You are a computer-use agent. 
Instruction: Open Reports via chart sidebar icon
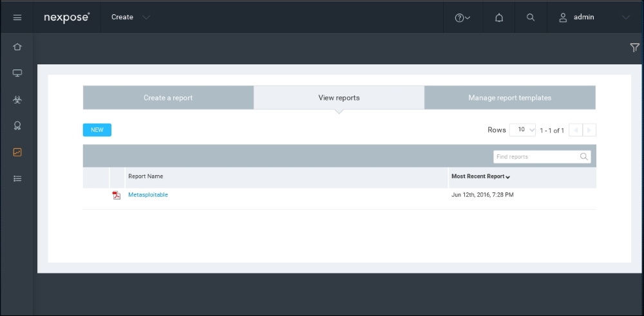(x=17, y=153)
